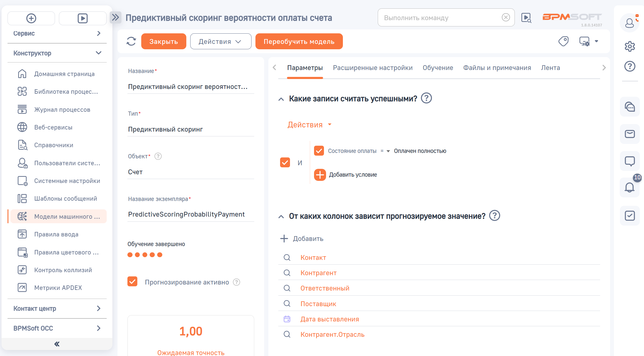Open the Лента tab

point(551,68)
